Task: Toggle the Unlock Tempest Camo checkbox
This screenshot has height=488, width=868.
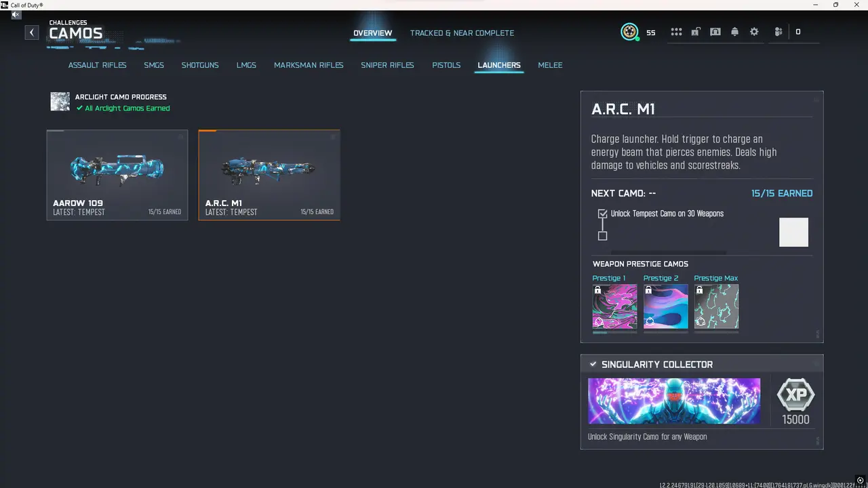Action: 602,213
